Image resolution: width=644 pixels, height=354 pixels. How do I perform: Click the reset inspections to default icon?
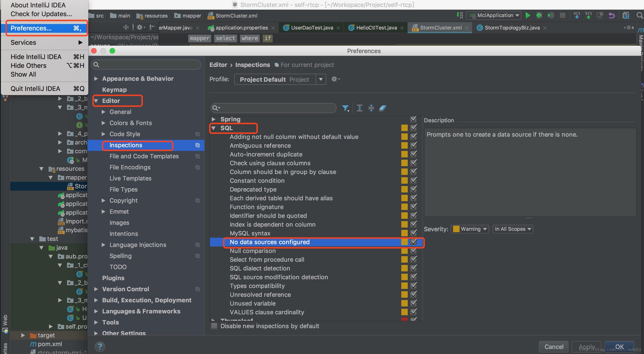pos(382,108)
